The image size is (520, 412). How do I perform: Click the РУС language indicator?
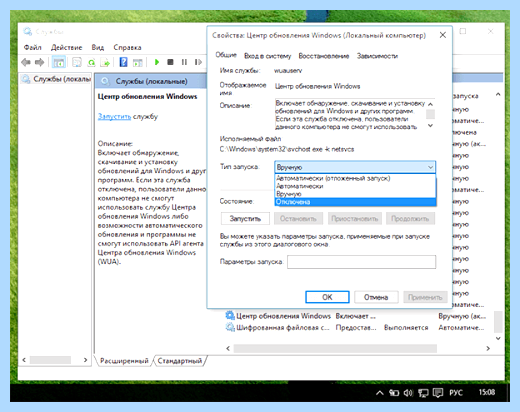tap(456, 393)
